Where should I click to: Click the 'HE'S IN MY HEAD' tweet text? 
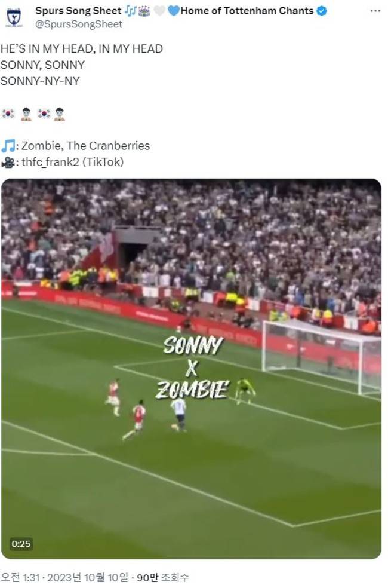tap(82, 49)
